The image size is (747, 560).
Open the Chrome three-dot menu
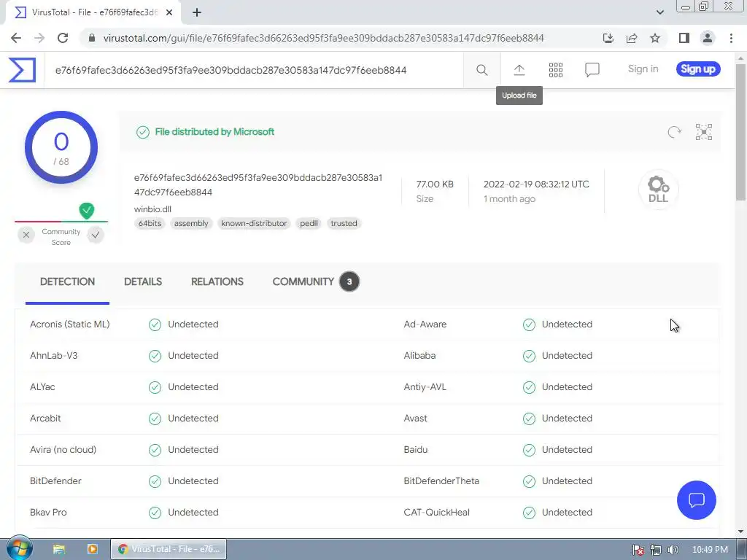(731, 38)
